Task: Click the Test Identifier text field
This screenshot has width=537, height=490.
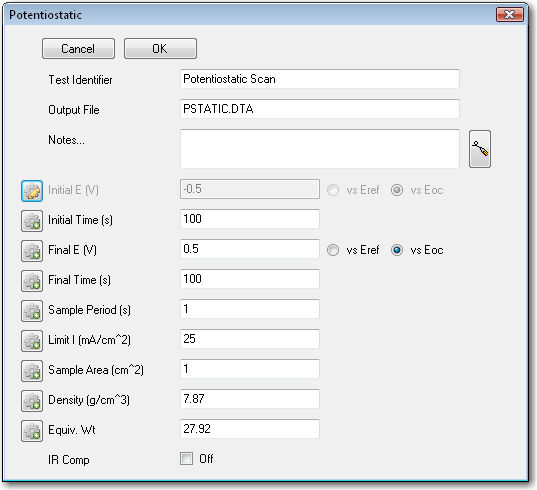Action: pos(320,79)
